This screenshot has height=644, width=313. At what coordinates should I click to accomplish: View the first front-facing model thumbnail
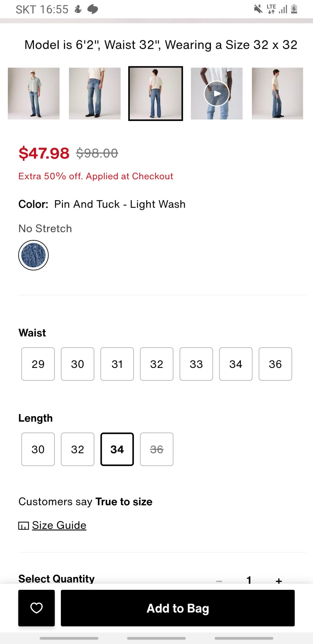(34, 94)
